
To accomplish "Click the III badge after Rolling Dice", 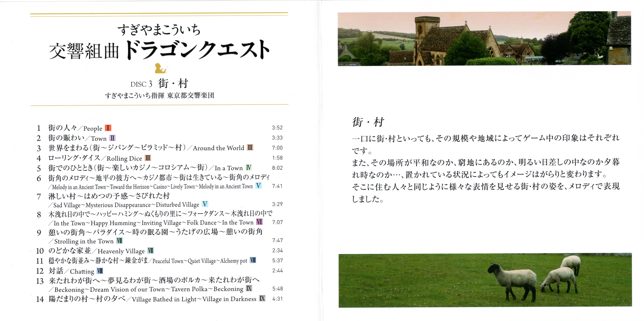I will coord(148,158).
